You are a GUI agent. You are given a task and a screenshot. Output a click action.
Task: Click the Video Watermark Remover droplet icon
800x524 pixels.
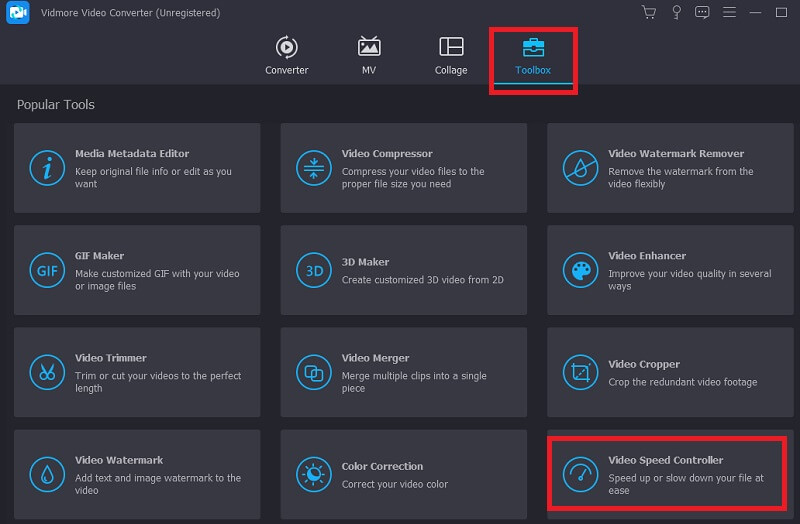tap(580, 168)
